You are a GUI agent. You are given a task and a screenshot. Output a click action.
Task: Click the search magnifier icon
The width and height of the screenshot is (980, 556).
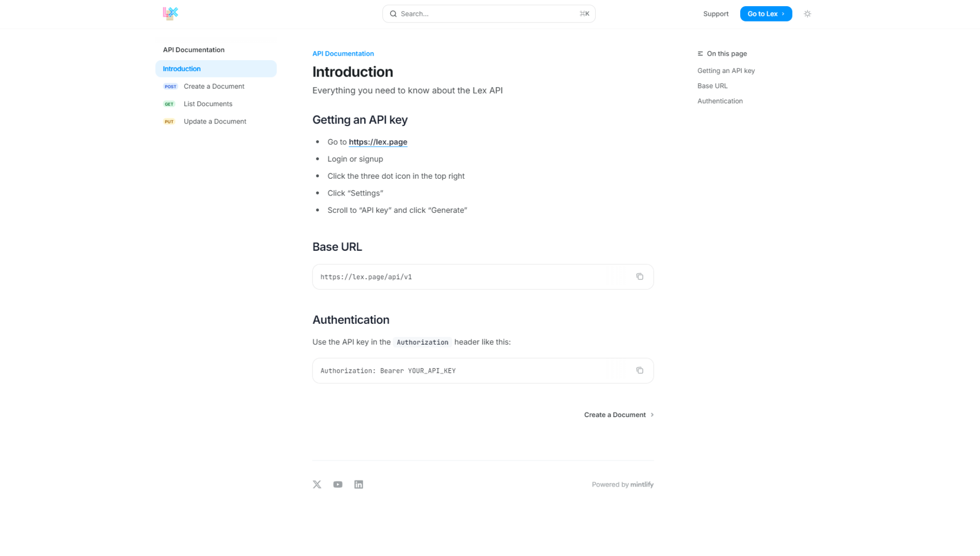coord(393,14)
